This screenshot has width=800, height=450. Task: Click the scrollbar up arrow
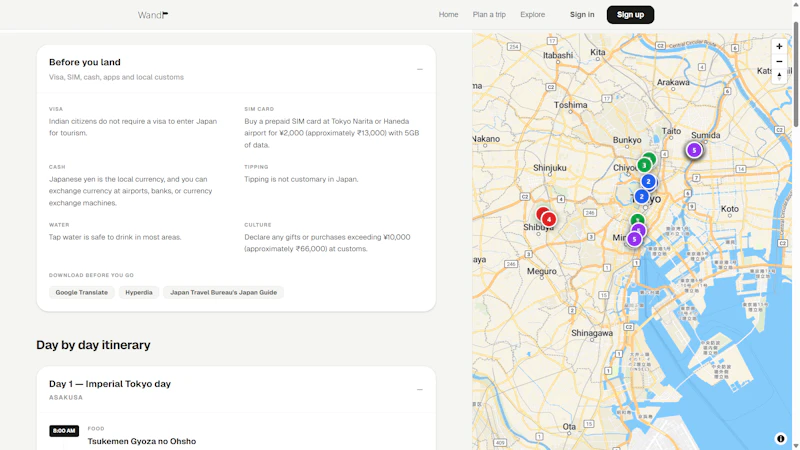[795, 4]
